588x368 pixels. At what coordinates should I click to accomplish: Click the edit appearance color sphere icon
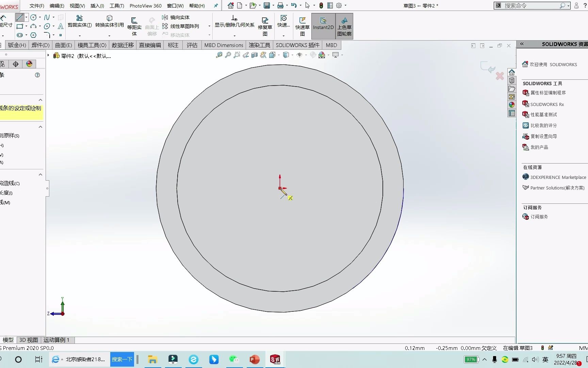tap(321, 55)
